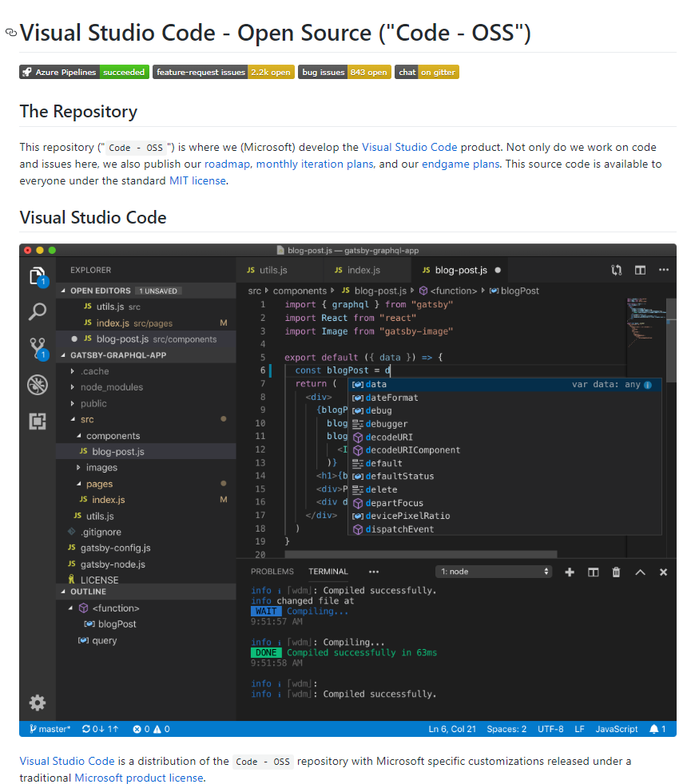
Task: Open the TERMINAL panel tab
Action: click(x=328, y=572)
